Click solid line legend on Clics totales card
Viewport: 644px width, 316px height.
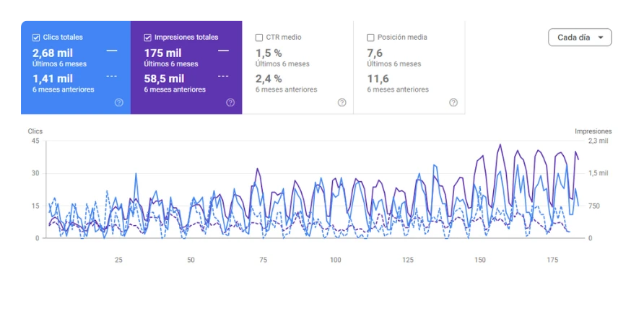[112, 51]
